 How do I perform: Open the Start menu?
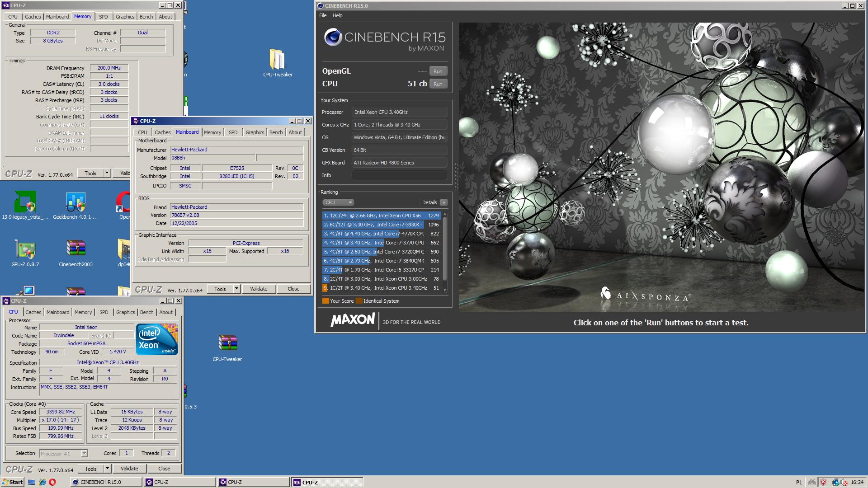pyautogui.click(x=13, y=482)
